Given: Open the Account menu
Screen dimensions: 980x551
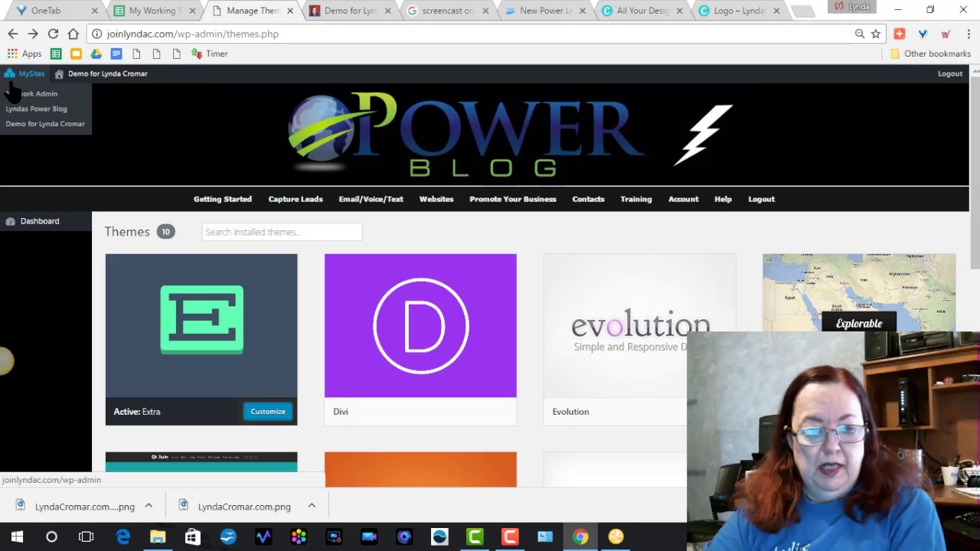Looking at the screenshot, I should 684,199.
